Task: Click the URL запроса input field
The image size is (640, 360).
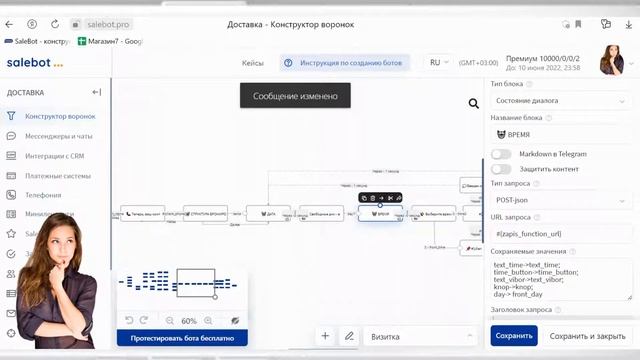Action: tap(560, 234)
